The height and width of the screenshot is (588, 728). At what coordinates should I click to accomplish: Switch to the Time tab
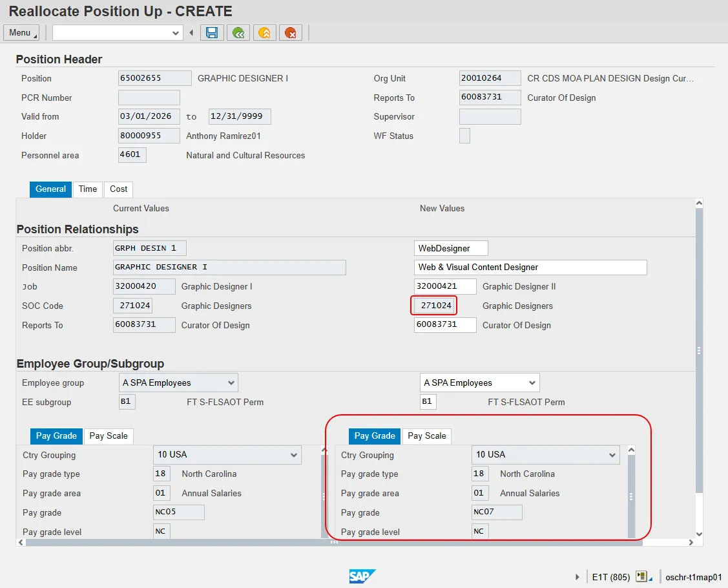pos(88,189)
